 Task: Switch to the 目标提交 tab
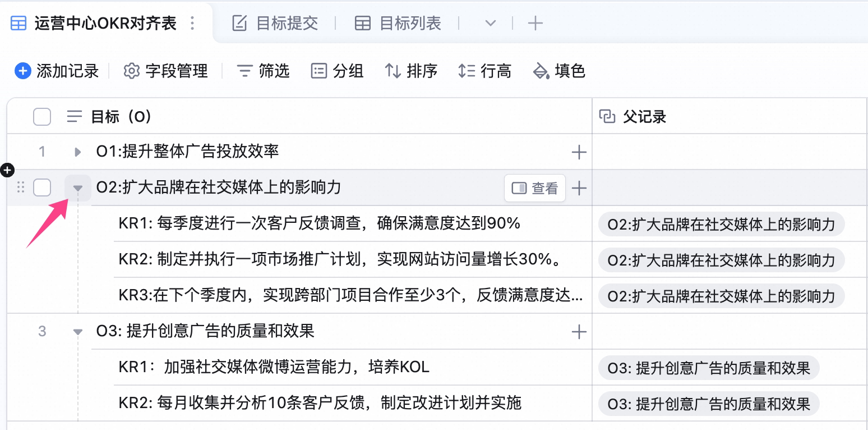click(275, 23)
